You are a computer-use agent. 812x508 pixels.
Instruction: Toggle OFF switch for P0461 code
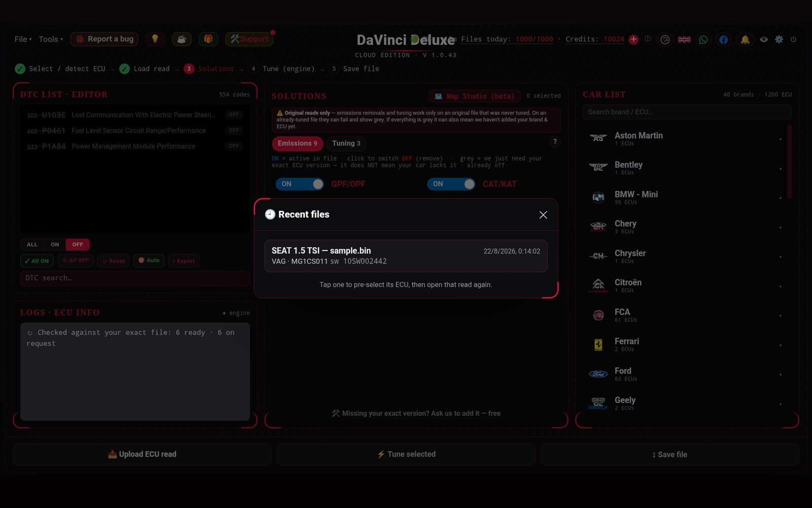tap(233, 131)
